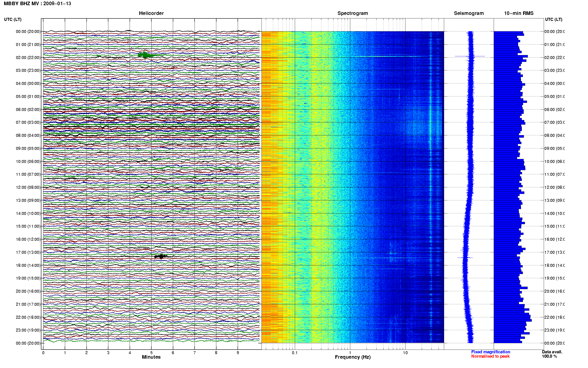Select the "Spectrogram" panel heading
The height and width of the screenshot is (368, 588).
coord(353,13)
